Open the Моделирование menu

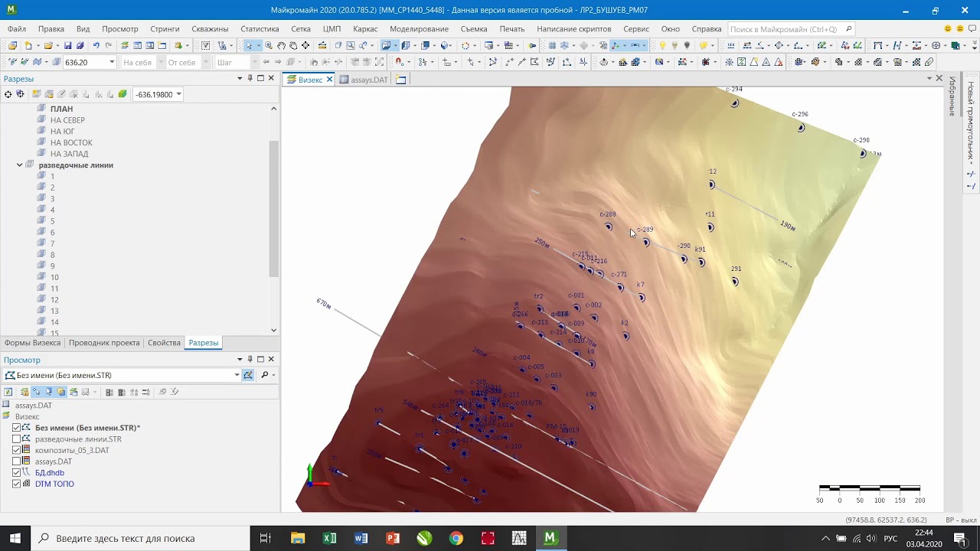[x=419, y=29]
